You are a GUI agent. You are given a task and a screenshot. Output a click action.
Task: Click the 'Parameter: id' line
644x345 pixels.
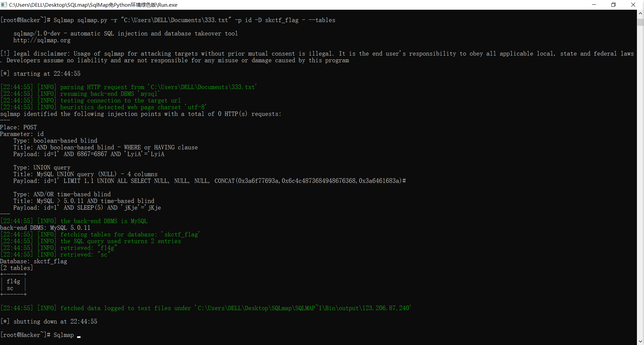[22, 134]
